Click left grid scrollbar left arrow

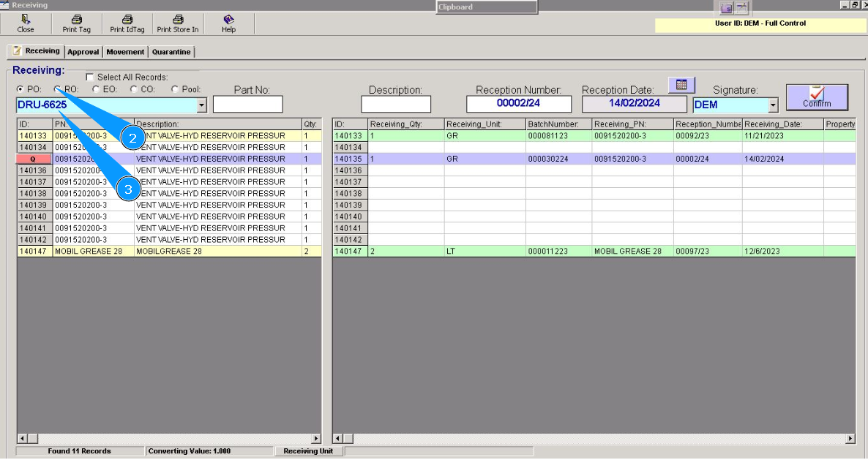point(22,439)
